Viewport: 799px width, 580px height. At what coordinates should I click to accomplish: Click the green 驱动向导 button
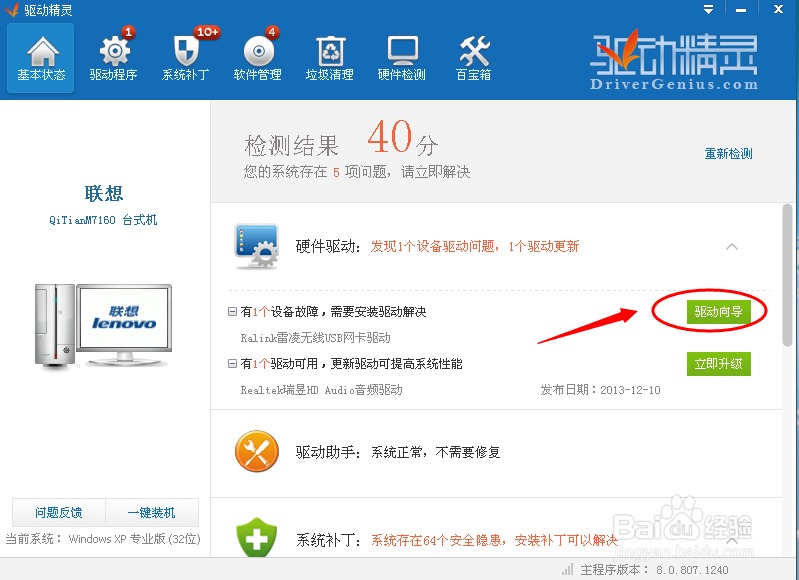[718, 311]
